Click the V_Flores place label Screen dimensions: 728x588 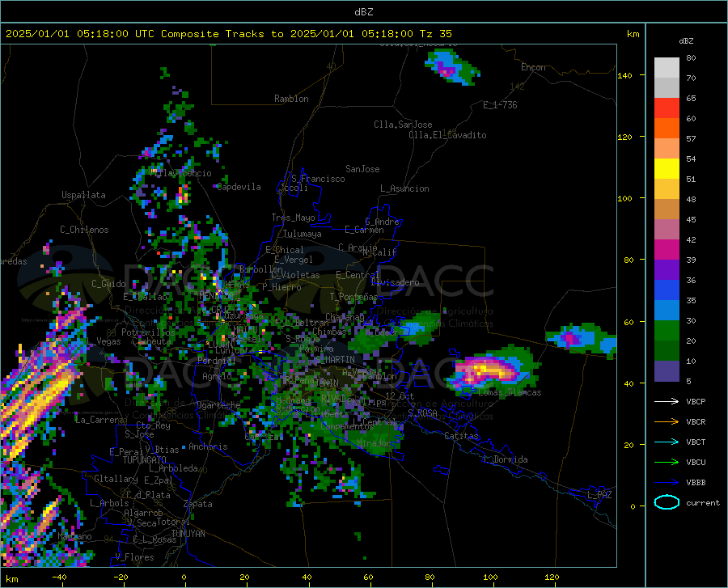click(134, 557)
